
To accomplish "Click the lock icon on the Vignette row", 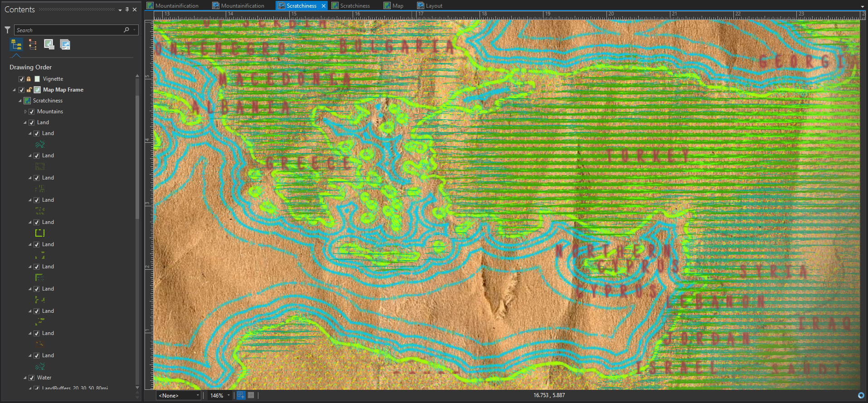I will tap(29, 79).
